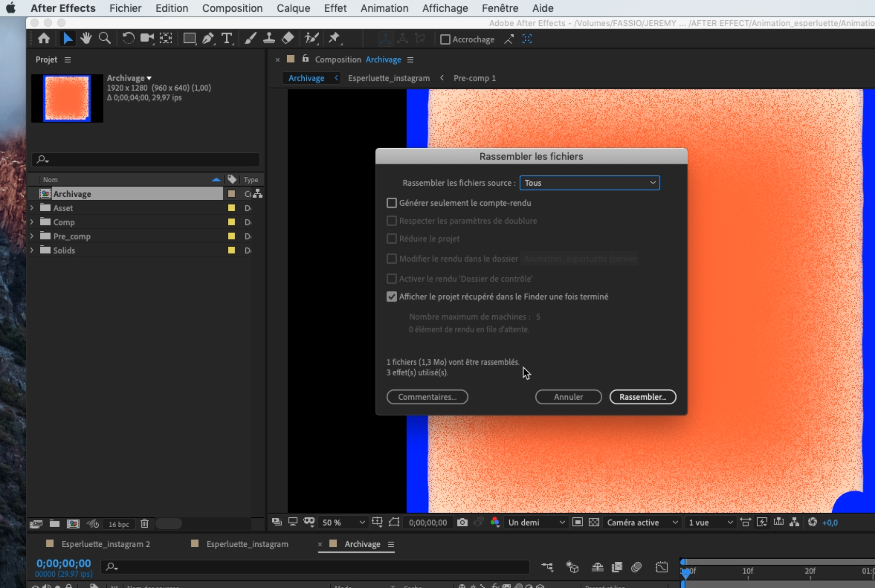The width and height of the screenshot is (875, 588).
Task: Open the 1 vue layout dropdown
Action: [710, 522]
